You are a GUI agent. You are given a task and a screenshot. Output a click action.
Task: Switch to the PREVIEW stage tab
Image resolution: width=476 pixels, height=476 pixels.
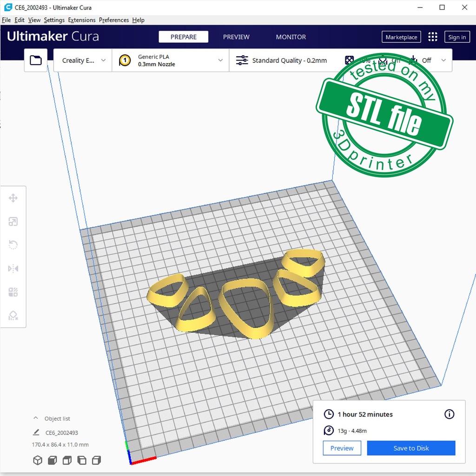click(236, 37)
